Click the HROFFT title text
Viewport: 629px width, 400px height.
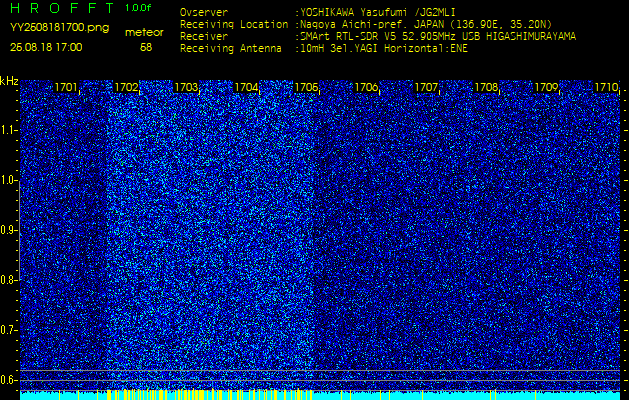point(63,8)
